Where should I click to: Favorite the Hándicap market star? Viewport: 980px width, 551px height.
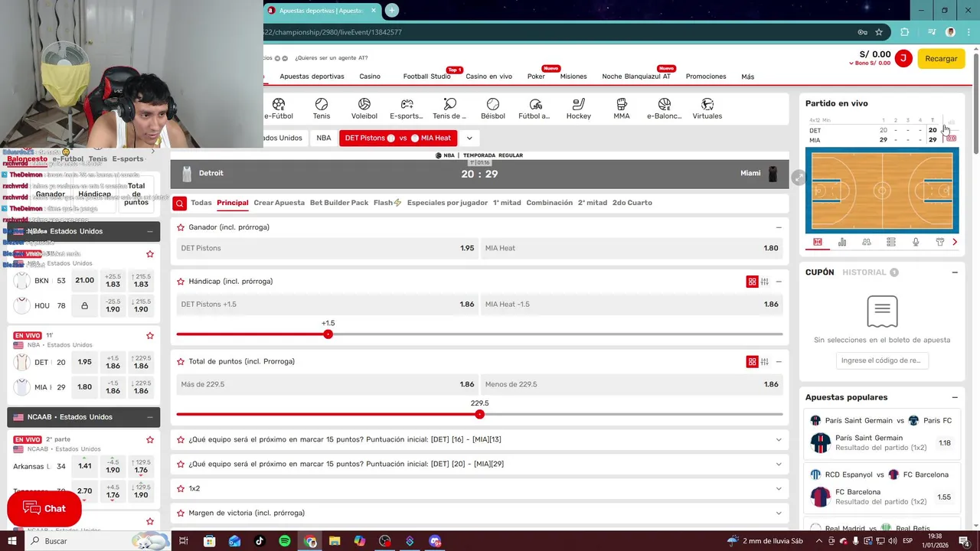[x=181, y=282]
